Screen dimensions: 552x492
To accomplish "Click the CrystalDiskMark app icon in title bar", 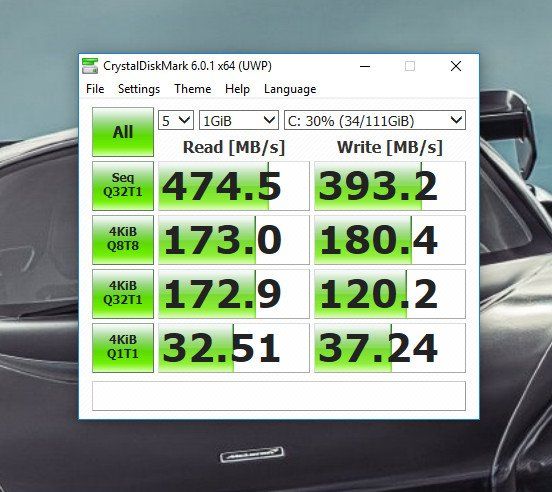I will click(90, 66).
